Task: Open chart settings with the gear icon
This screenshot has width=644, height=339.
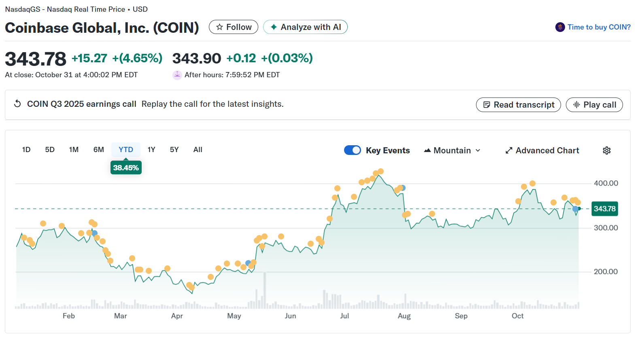Action: [606, 150]
